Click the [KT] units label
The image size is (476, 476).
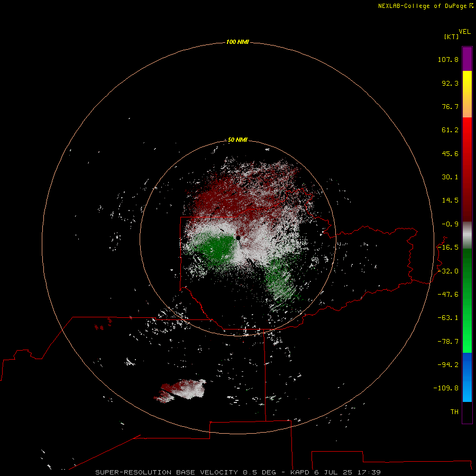[452, 36]
